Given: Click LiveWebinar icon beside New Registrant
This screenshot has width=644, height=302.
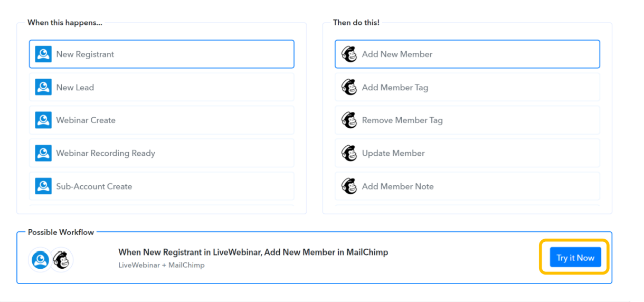Looking at the screenshot, I should (43, 54).
